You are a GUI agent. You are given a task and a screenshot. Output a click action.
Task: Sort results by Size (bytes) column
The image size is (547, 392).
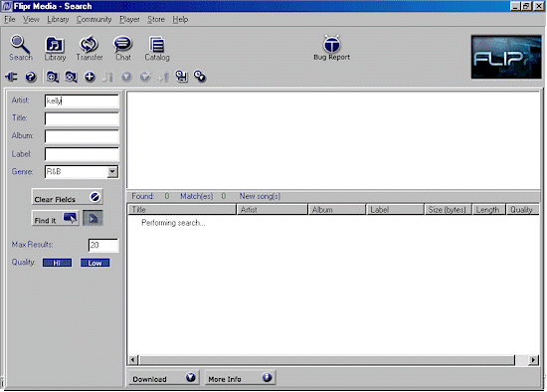click(x=449, y=210)
